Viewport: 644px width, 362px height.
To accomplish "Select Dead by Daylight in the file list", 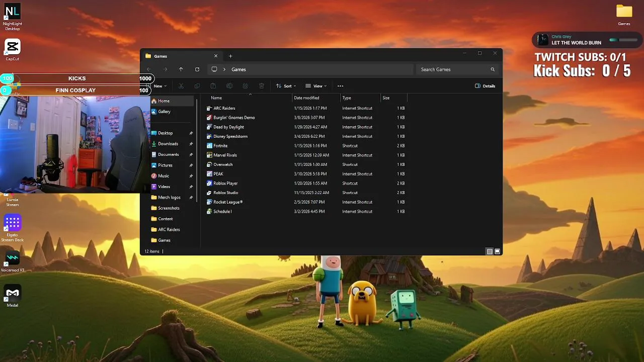I will (225, 127).
